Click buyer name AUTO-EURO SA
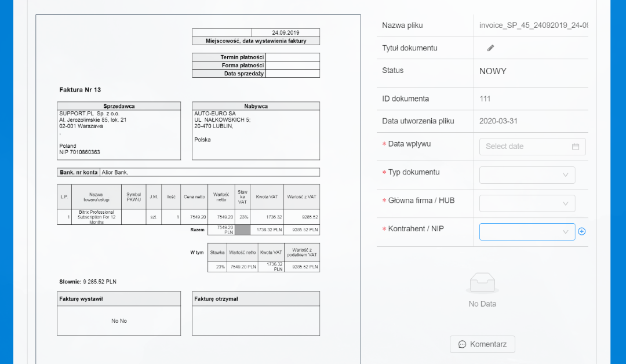Viewport: 626px width, 364px height. point(215,114)
